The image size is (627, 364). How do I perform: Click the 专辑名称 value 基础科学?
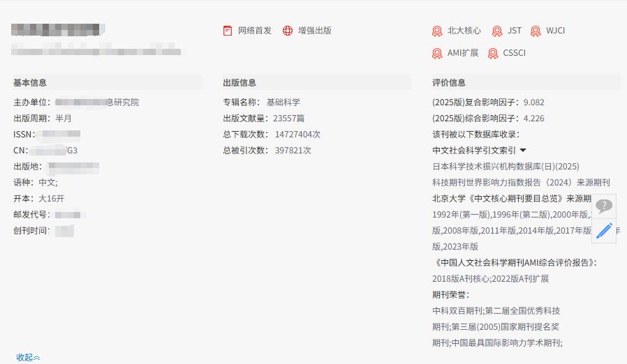click(x=283, y=103)
